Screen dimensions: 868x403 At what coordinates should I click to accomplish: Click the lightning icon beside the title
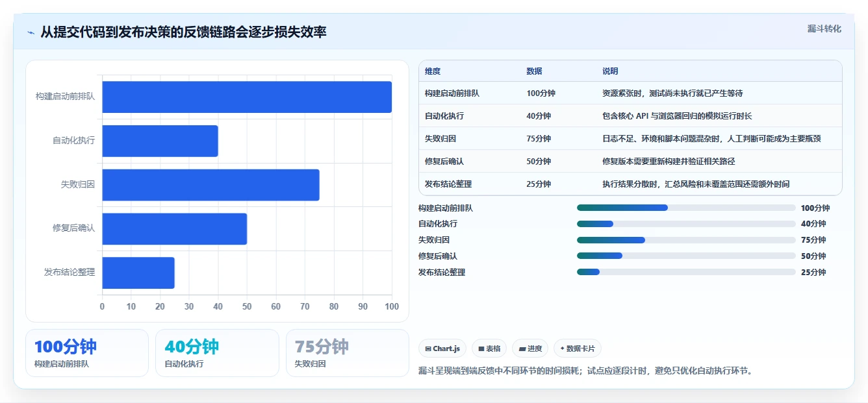[31, 32]
